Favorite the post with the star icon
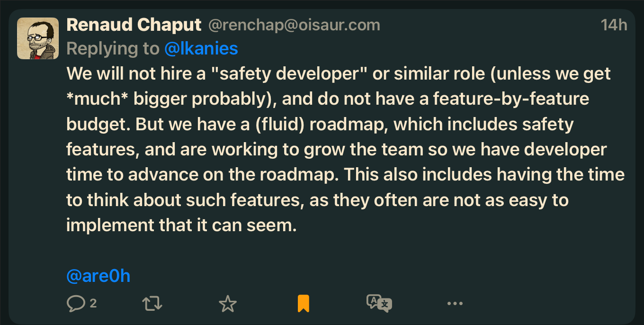 click(228, 304)
